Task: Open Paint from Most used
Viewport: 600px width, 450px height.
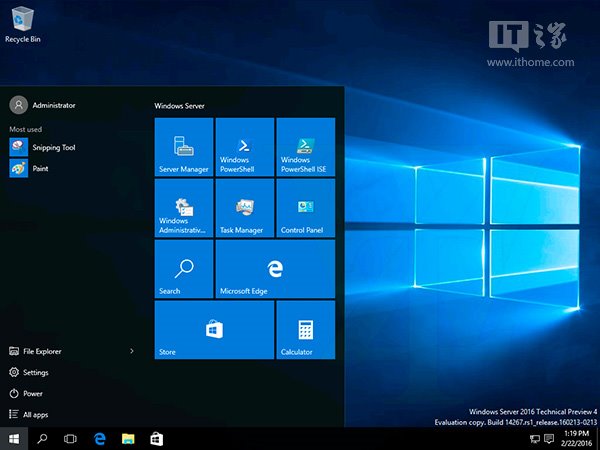Action: pos(29,168)
